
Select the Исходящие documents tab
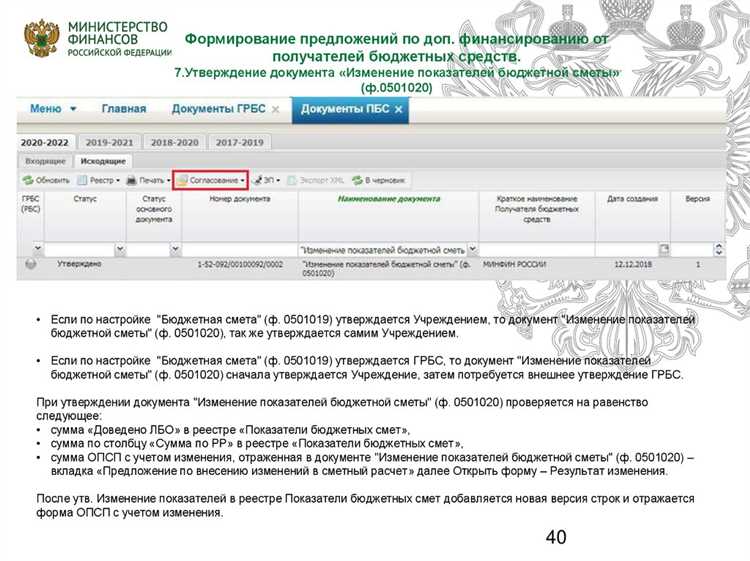pos(103,161)
